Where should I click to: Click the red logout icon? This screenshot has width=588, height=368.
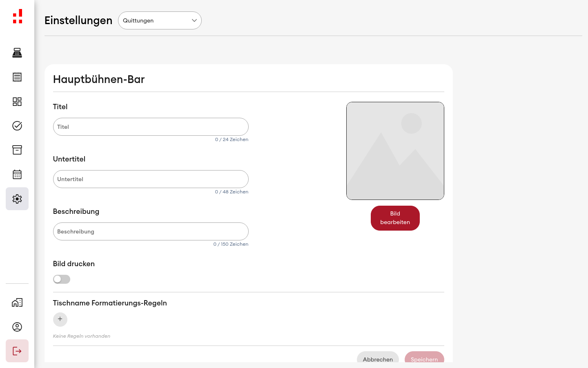pyautogui.click(x=17, y=351)
